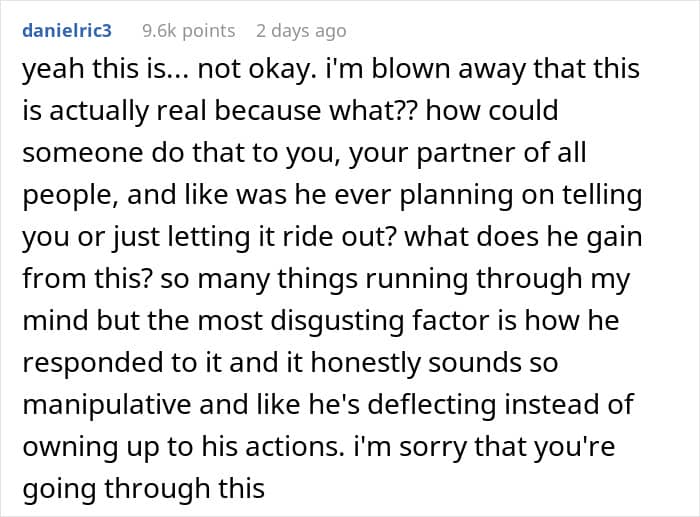Open danielric3's user profile
This screenshot has width=700, height=517.
[67, 31]
